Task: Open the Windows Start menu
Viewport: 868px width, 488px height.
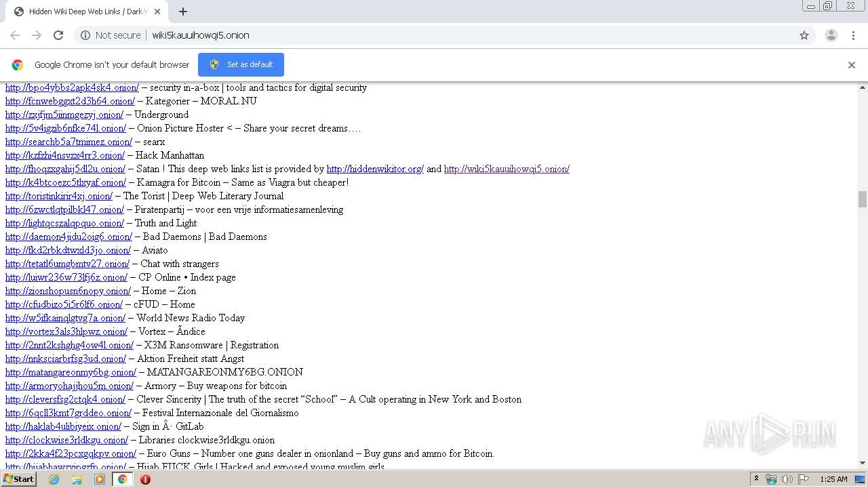Action: click(x=19, y=479)
